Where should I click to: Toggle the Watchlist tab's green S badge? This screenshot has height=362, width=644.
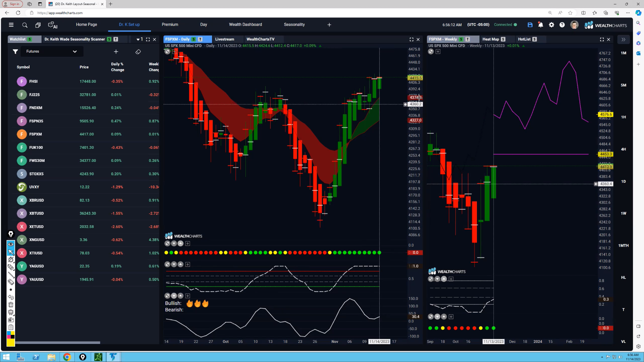click(30, 39)
